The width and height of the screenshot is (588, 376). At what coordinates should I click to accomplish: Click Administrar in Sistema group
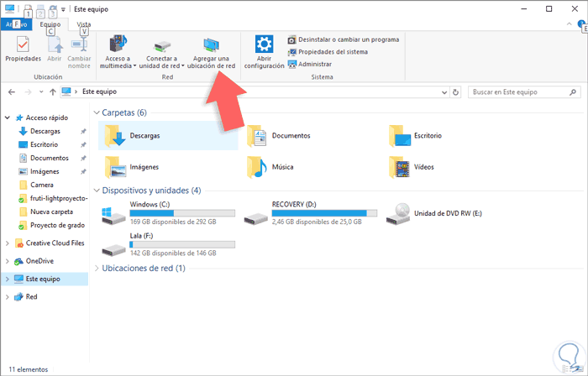click(x=309, y=64)
